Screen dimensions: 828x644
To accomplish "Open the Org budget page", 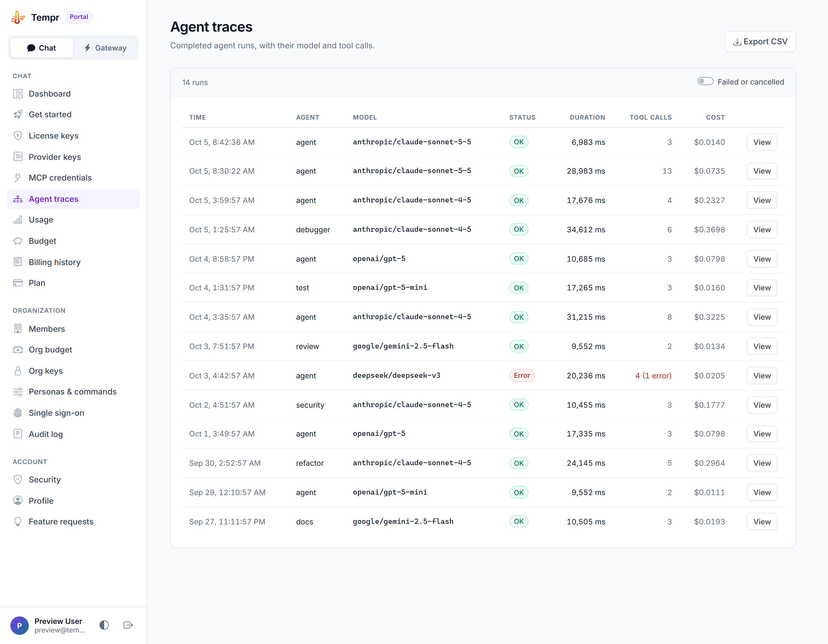I will coord(73,350).
